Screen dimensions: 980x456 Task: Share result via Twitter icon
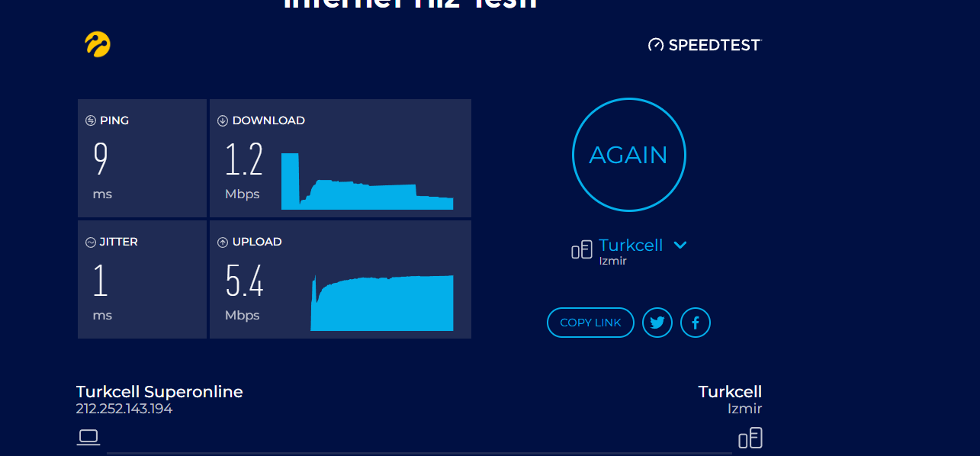pos(657,323)
